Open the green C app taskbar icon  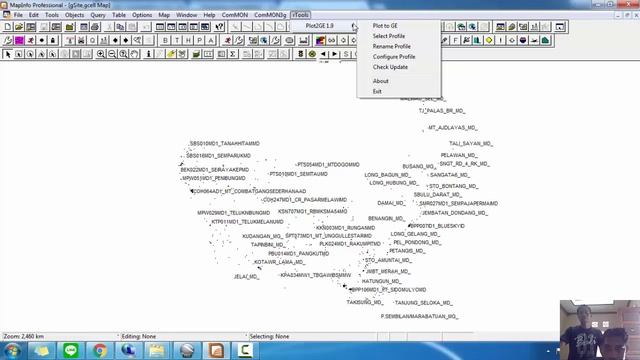[245, 351]
